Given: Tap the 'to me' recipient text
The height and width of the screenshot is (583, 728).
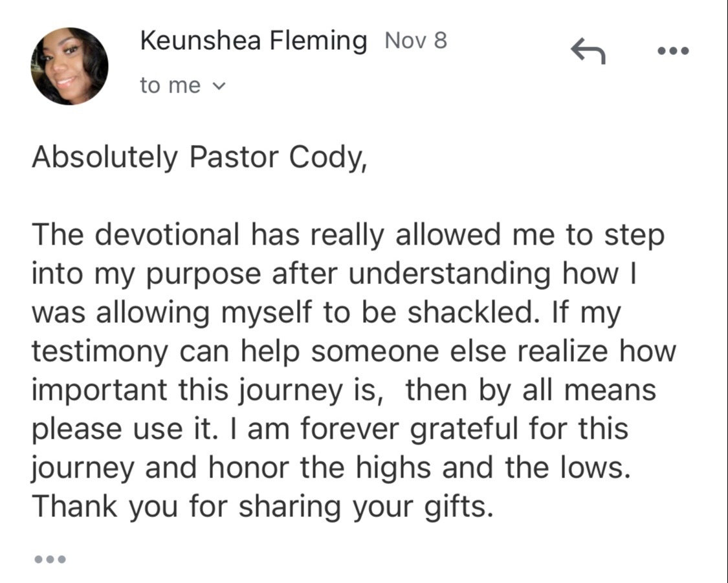Looking at the screenshot, I should pyautogui.click(x=170, y=85).
